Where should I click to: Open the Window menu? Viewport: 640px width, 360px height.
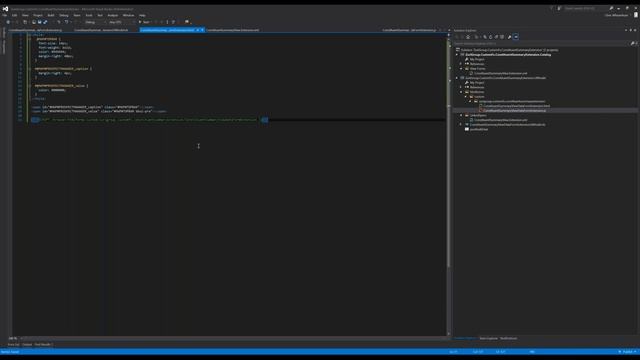pos(128,15)
